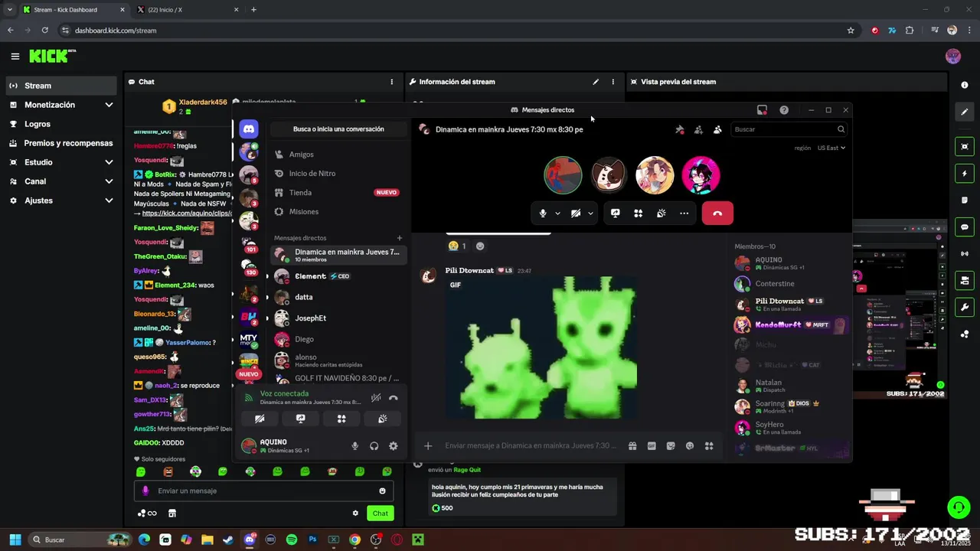
Task: Click attach plus button in message box
Action: click(x=428, y=446)
